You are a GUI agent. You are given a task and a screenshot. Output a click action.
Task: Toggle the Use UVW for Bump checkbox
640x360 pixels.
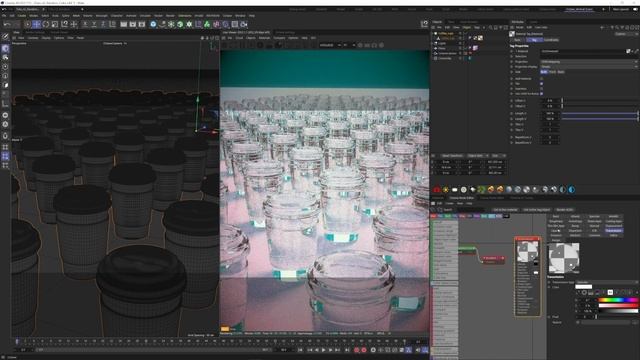pyautogui.click(x=542, y=93)
